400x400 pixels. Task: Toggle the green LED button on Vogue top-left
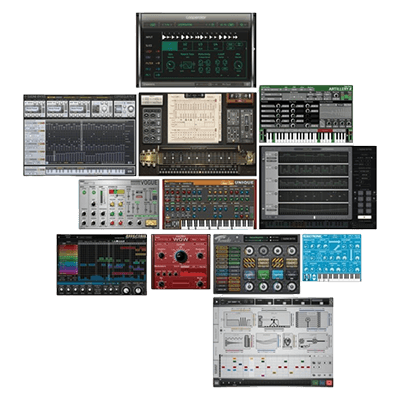click(x=84, y=192)
